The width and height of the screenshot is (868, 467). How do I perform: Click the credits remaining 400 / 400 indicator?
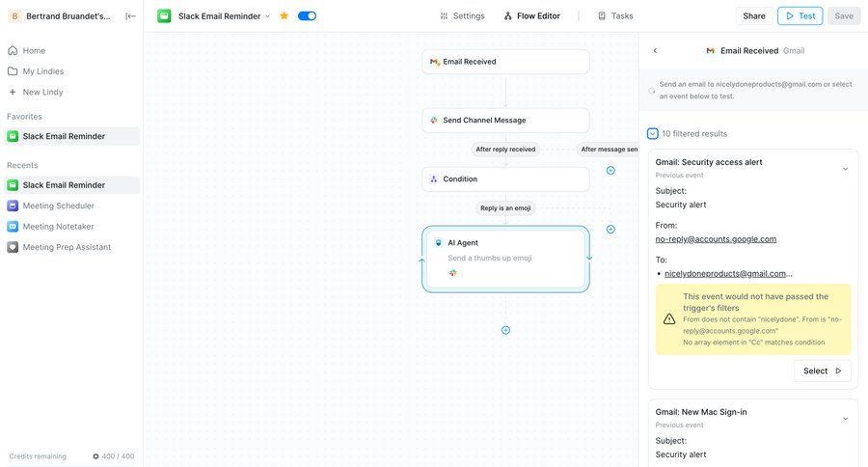[113, 456]
